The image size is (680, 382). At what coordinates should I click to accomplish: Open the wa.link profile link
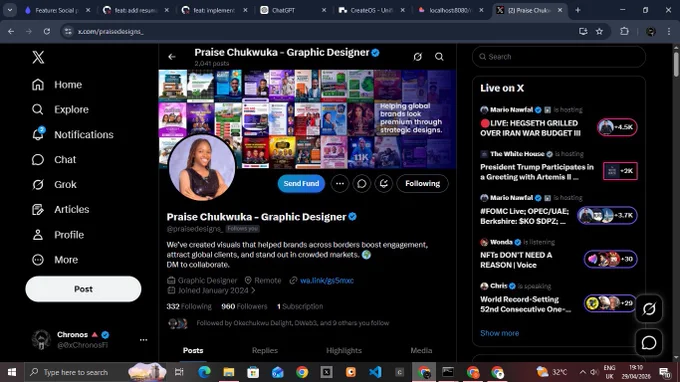coord(327,281)
